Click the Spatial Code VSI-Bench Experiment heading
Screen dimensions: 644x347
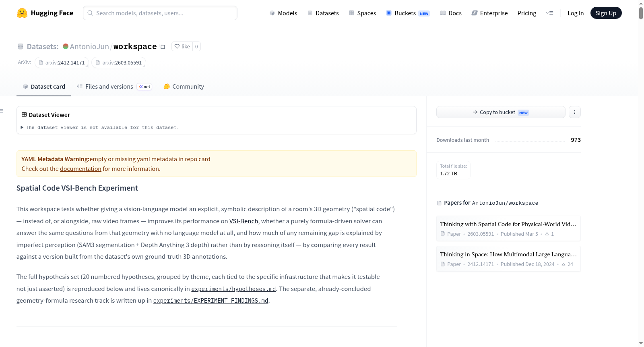pos(77,188)
